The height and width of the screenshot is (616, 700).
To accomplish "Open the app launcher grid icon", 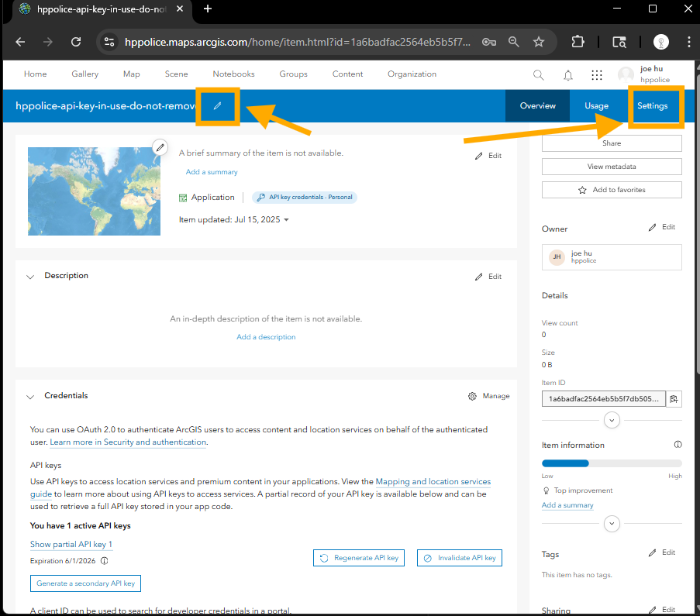I will click(597, 75).
